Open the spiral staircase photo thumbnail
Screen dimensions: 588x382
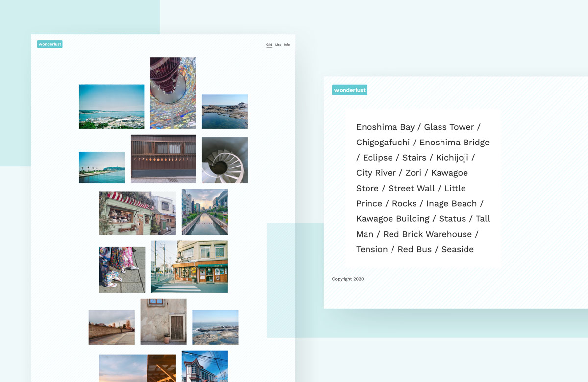pyautogui.click(x=224, y=160)
